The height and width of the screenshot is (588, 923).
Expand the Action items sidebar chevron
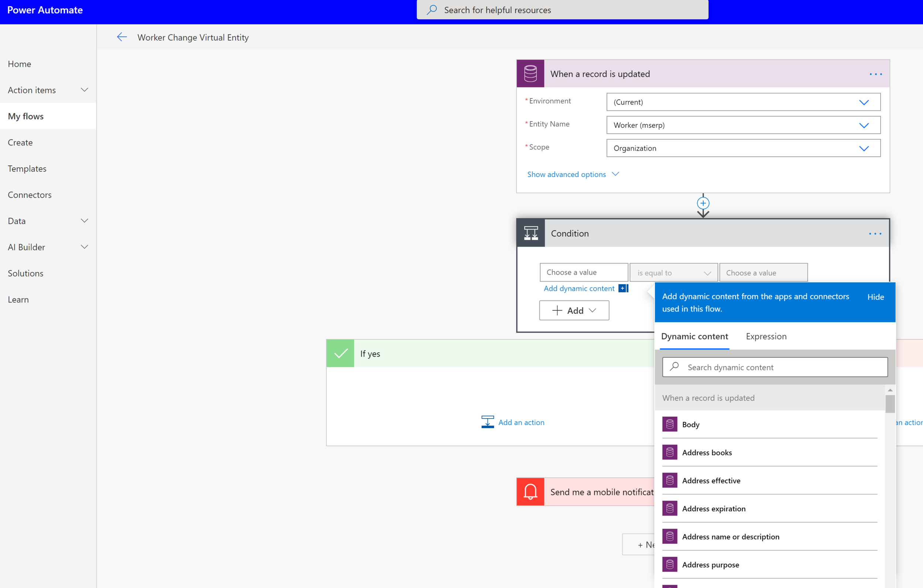[x=84, y=90]
